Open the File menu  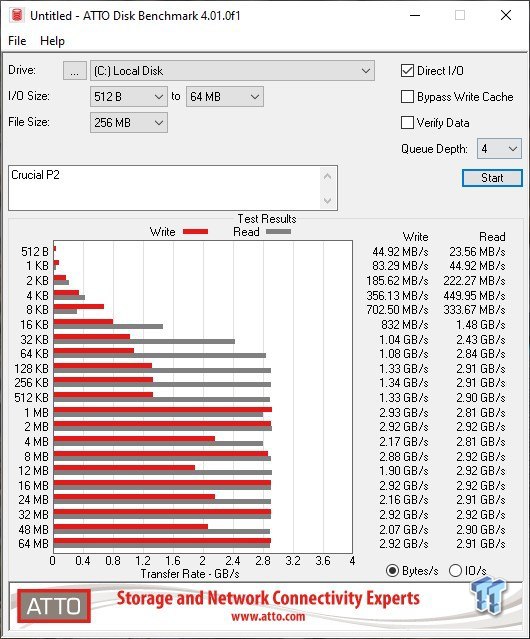click(17, 41)
